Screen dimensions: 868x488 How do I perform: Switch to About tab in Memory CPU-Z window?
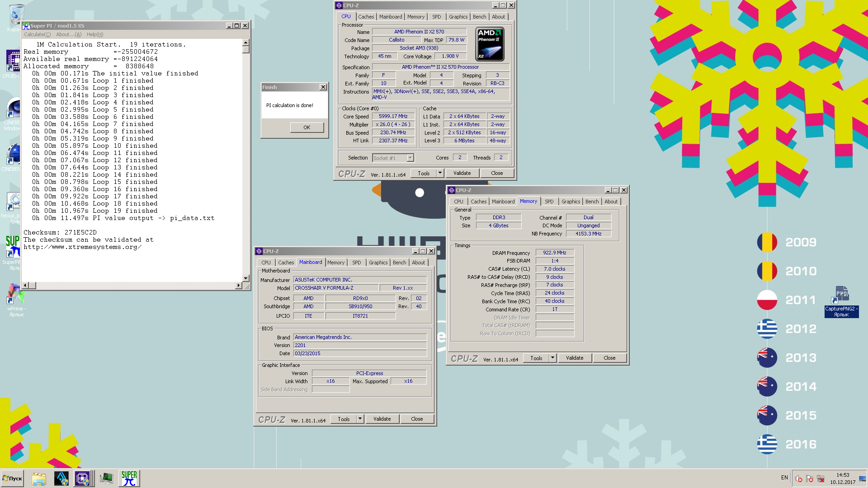tap(611, 202)
